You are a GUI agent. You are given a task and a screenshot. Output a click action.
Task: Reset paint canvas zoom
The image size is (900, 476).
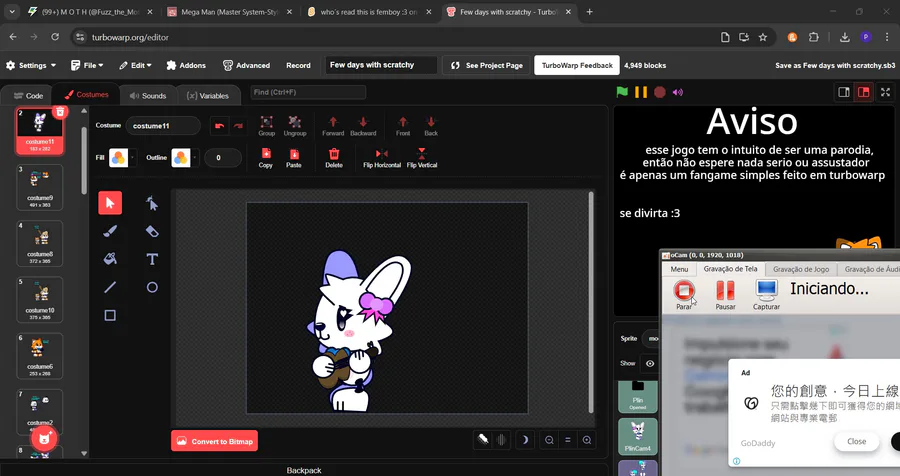coord(568,440)
